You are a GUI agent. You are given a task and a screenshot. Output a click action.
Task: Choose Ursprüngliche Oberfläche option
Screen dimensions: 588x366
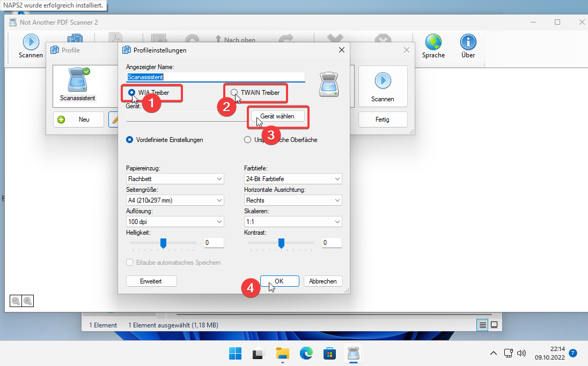point(247,140)
